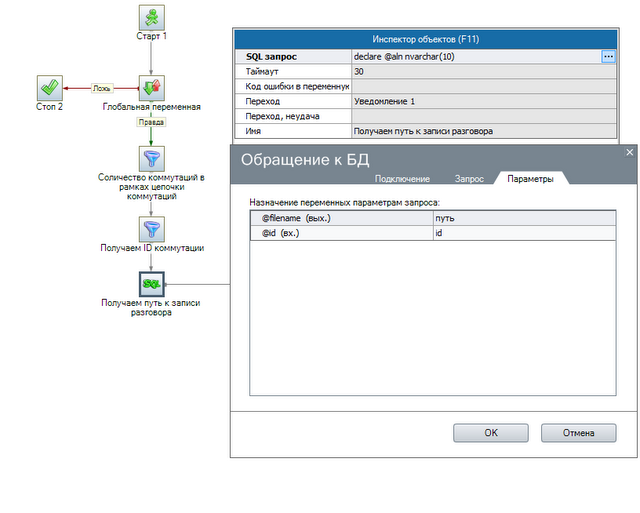
Task: Click the Правда connection label
Action: pyautogui.click(x=151, y=124)
